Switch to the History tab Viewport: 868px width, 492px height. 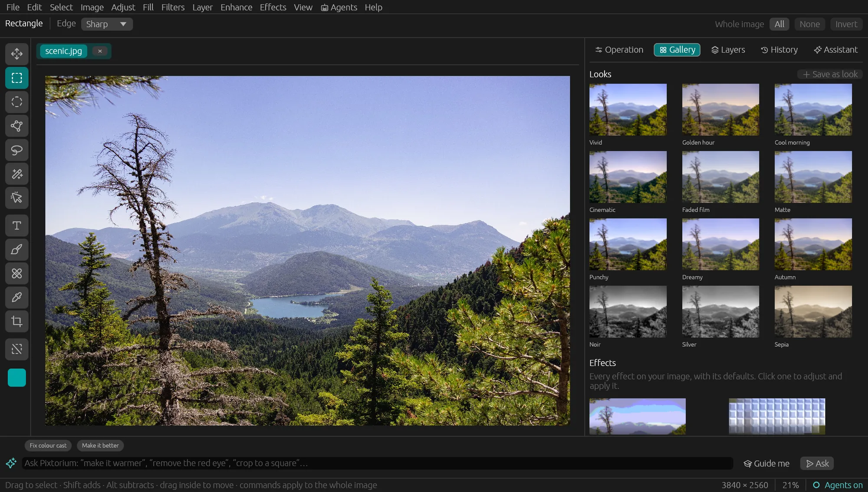[779, 50]
